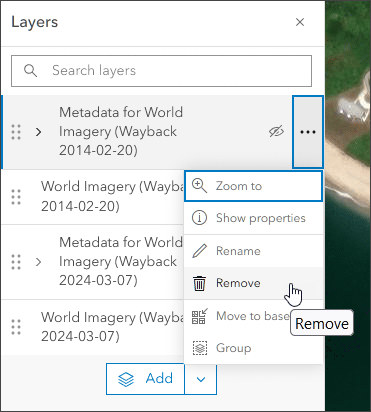Viewport: 371px width, 412px height.
Task: Choose Remove from the layer menu
Action: 253,283
